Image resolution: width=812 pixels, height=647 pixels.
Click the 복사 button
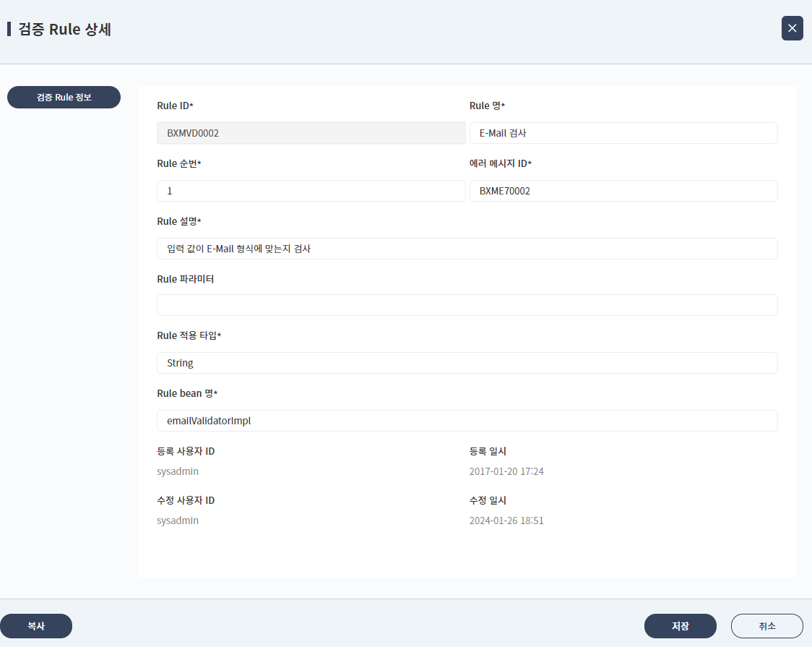pyautogui.click(x=36, y=626)
